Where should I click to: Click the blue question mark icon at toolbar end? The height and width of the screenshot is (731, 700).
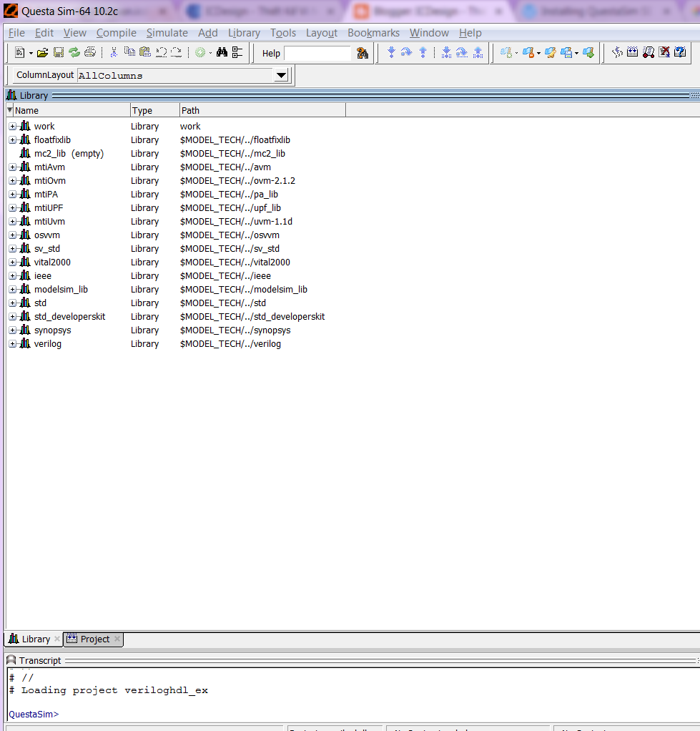tap(680, 51)
